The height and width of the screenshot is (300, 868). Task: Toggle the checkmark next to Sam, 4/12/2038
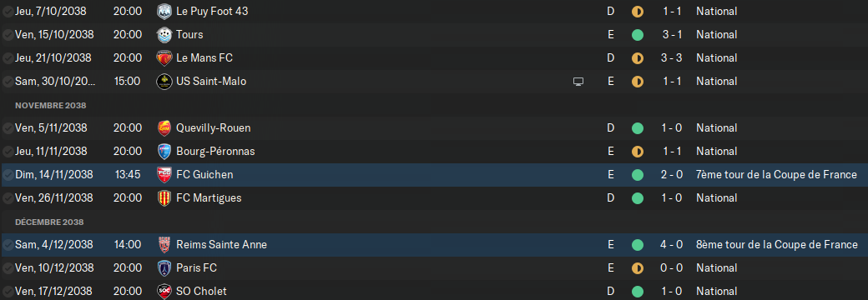[8, 244]
